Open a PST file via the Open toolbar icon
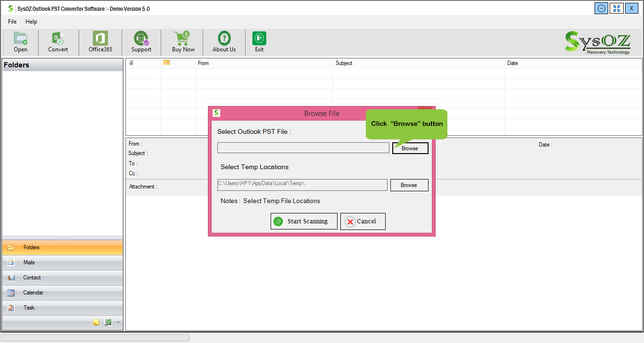644x343 pixels. [21, 42]
